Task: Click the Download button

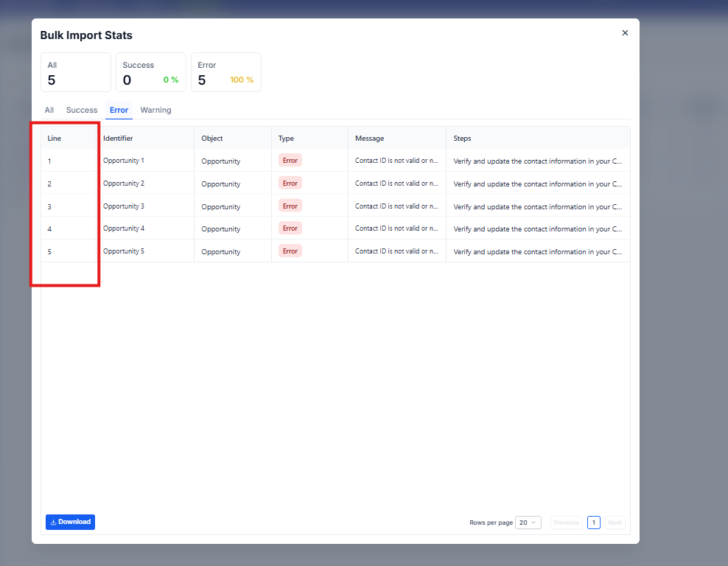Action: click(x=70, y=522)
